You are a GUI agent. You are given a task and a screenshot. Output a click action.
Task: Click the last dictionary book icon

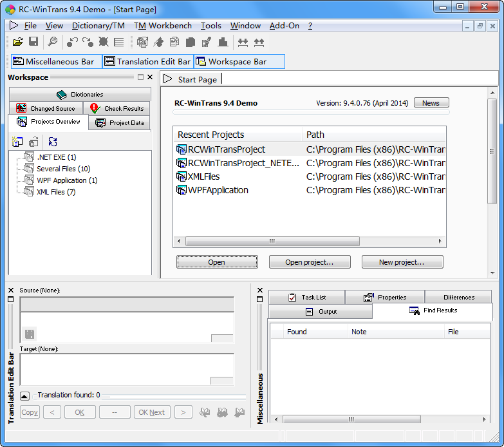[239, 412]
